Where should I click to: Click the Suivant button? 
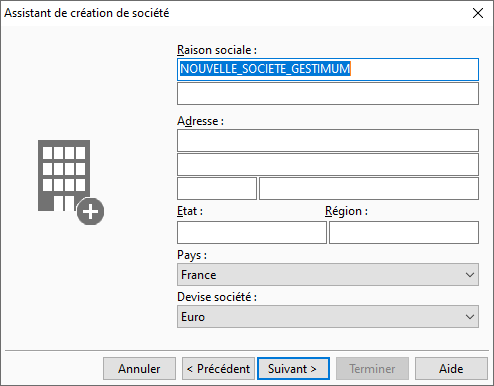pyautogui.click(x=293, y=369)
